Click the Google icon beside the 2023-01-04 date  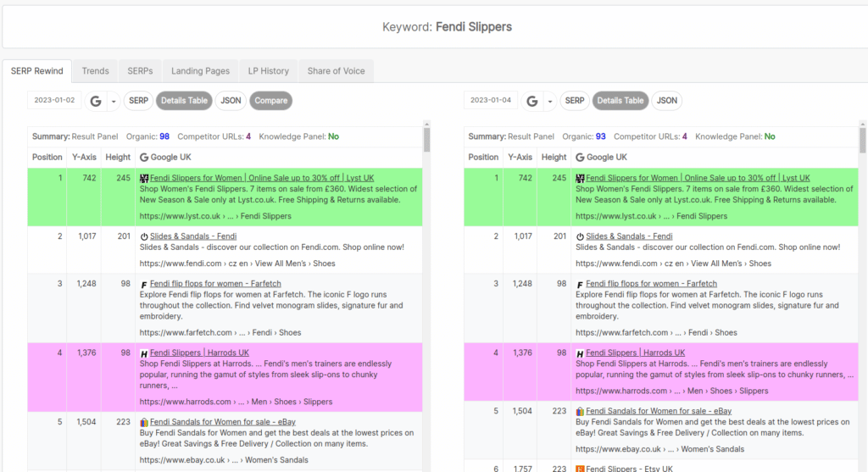532,101
